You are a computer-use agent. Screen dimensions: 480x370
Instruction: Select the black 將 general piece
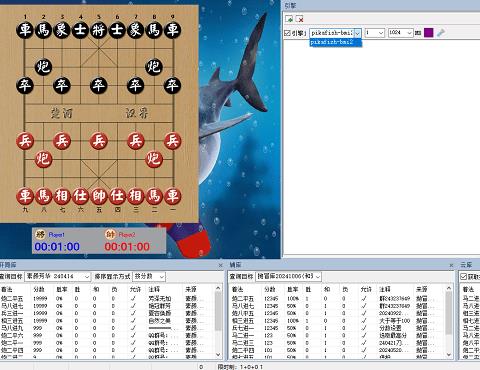click(x=99, y=30)
